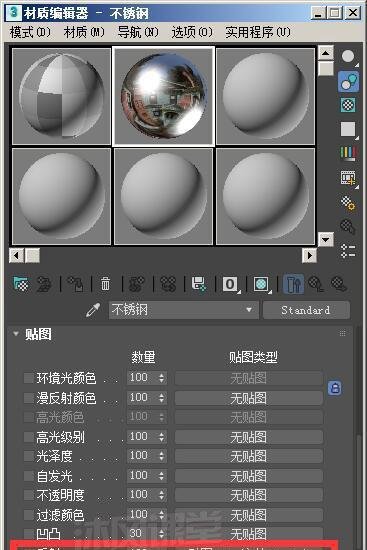Open the Material ID Channel 0 flyout
Viewport: 367px width, 550px height.
pyautogui.click(x=231, y=284)
